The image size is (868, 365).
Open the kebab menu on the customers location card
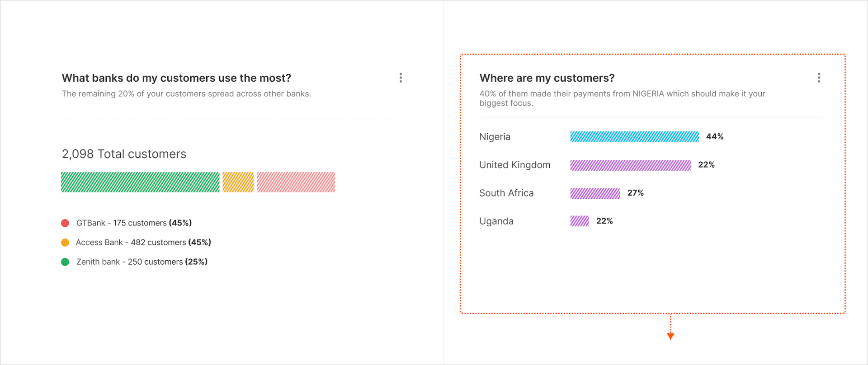[x=819, y=77]
